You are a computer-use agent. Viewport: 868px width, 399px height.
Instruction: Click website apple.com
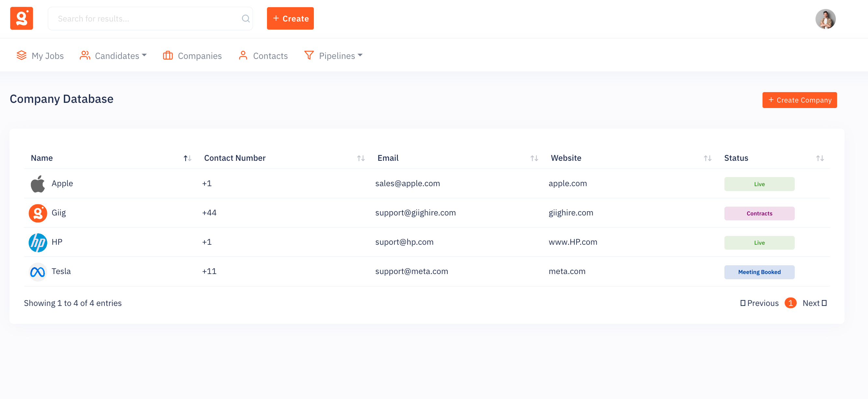click(x=567, y=184)
